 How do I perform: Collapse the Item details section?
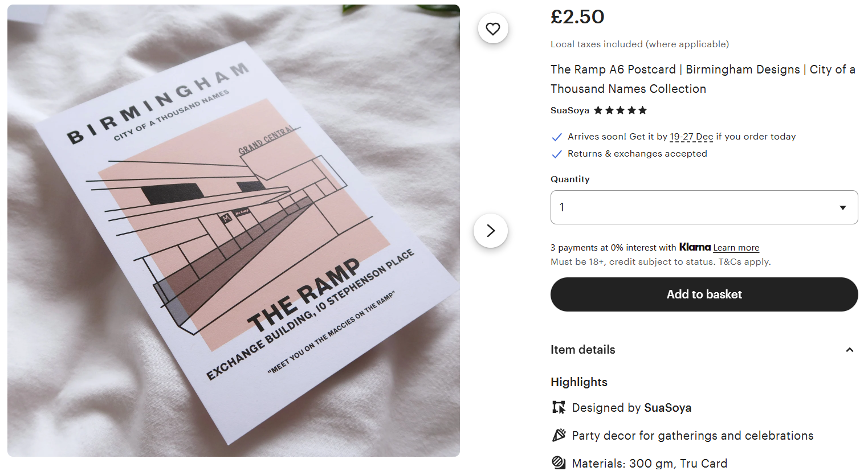(849, 350)
